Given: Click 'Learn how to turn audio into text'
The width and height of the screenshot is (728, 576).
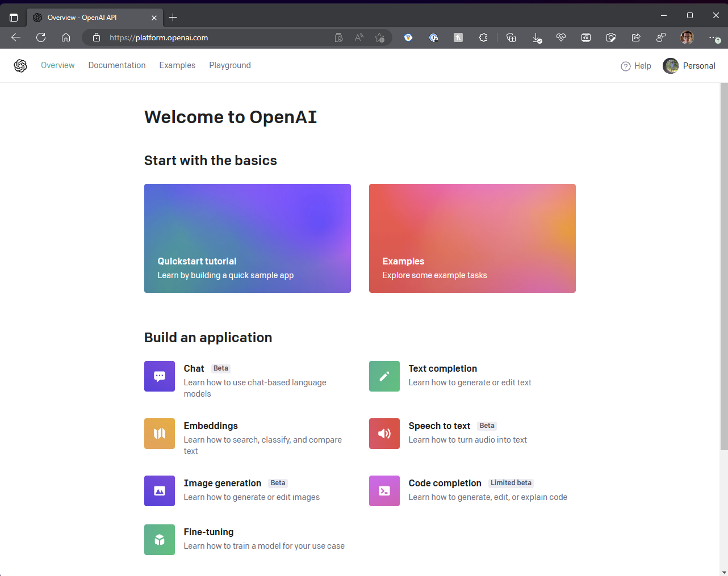Looking at the screenshot, I should pos(468,440).
